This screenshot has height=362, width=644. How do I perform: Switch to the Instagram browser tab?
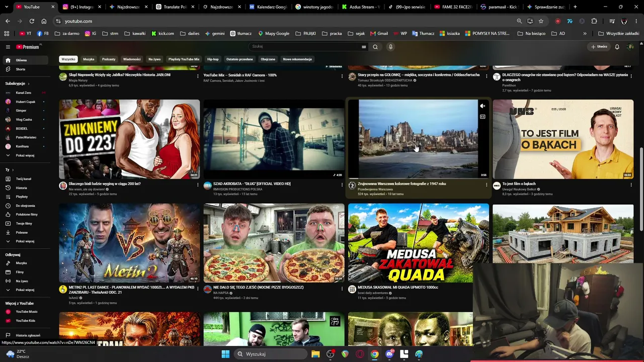[80, 7]
